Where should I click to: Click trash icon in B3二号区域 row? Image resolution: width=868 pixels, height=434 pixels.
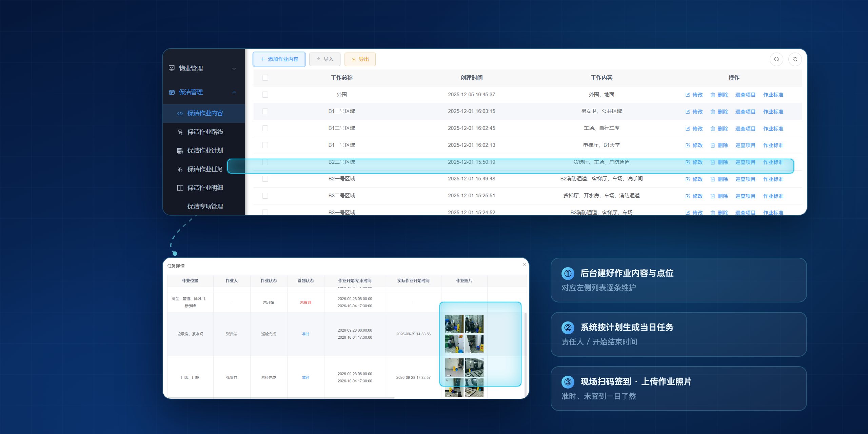tap(713, 196)
